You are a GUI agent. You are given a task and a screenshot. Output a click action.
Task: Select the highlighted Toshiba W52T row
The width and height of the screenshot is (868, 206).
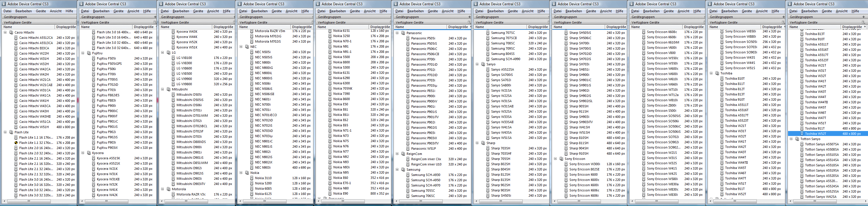(x=827, y=134)
